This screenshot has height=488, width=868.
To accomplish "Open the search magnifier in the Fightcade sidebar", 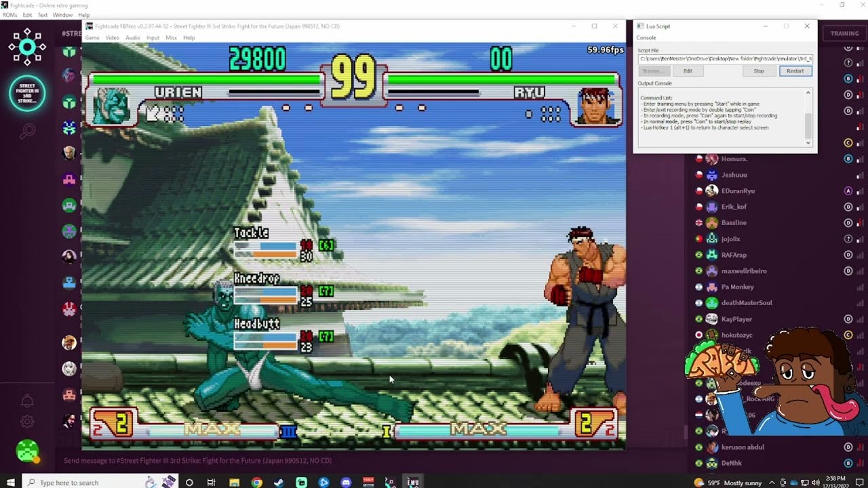I will tap(27, 131).
